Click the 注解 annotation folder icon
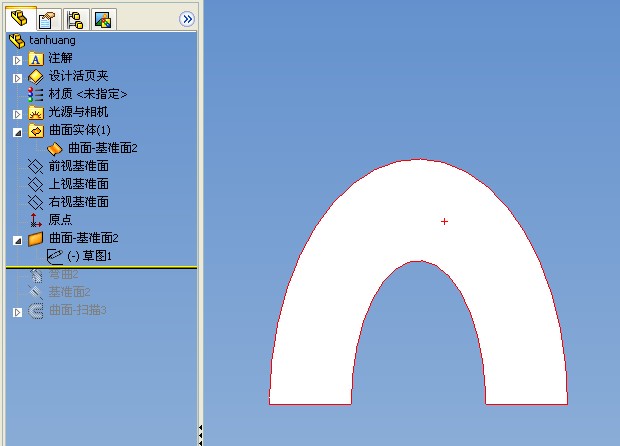Screen dimensions: 620x446 coord(36,59)
